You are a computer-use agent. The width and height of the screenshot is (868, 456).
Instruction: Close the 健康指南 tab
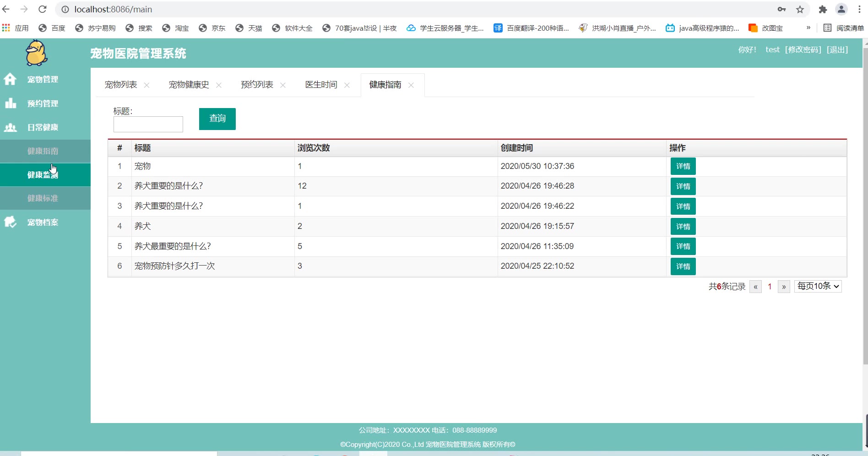411,85
